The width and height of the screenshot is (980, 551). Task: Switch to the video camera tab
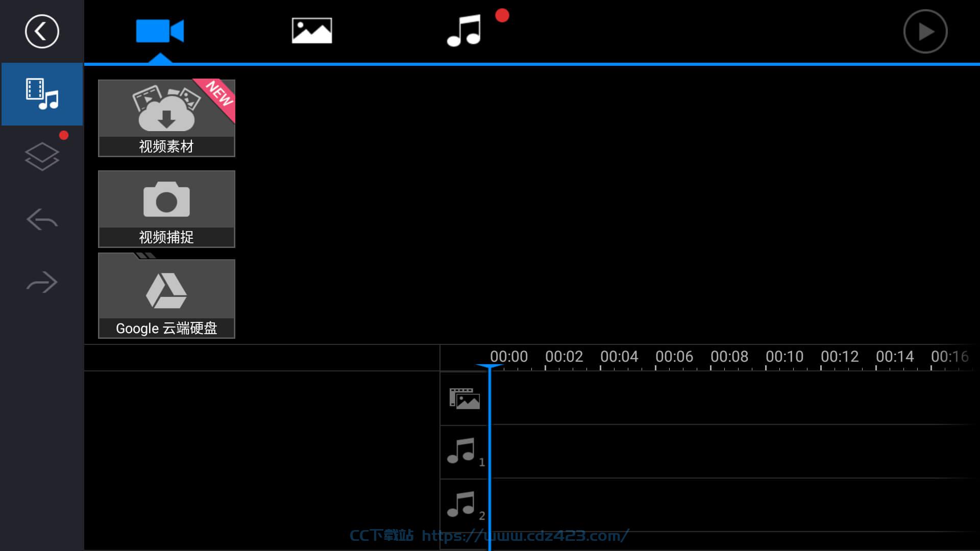click(160, 31)
